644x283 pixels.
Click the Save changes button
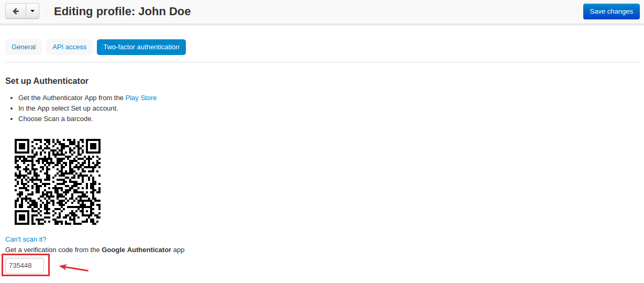click(612, 12)
